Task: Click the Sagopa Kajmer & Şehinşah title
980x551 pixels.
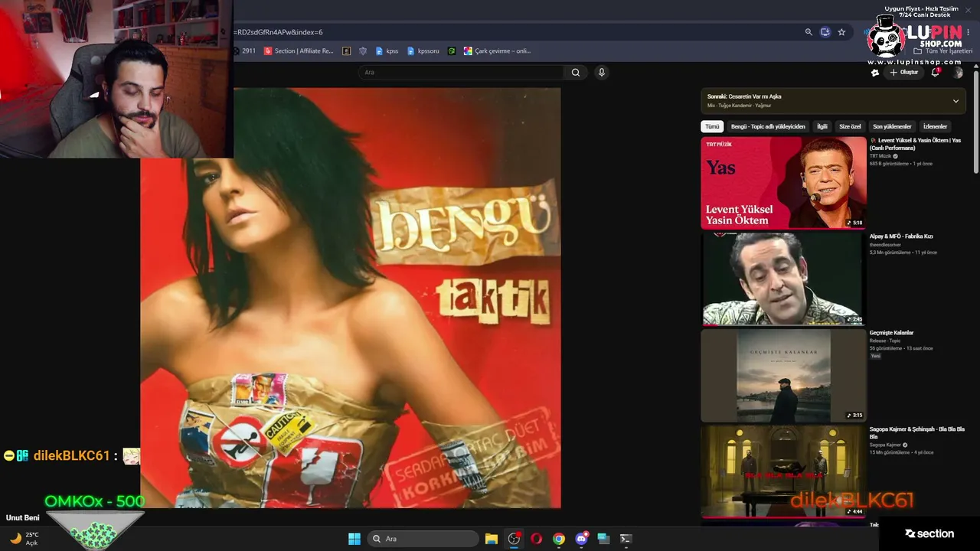Action: 916,433
